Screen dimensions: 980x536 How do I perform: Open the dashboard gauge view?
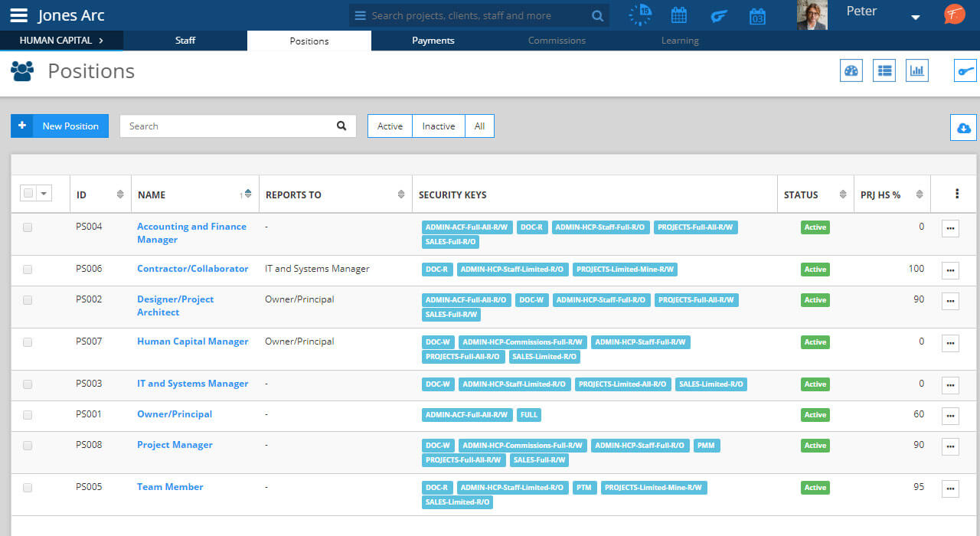point(851,71)
